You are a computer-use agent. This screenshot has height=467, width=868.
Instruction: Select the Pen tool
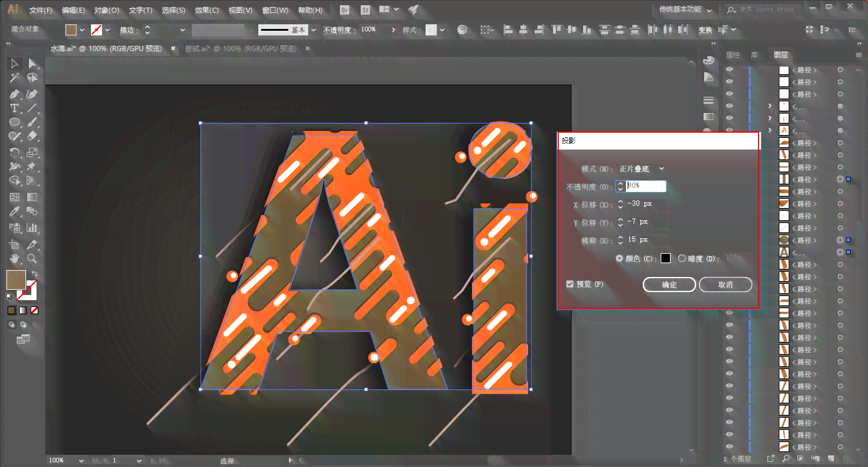click(x=15, y=93)
